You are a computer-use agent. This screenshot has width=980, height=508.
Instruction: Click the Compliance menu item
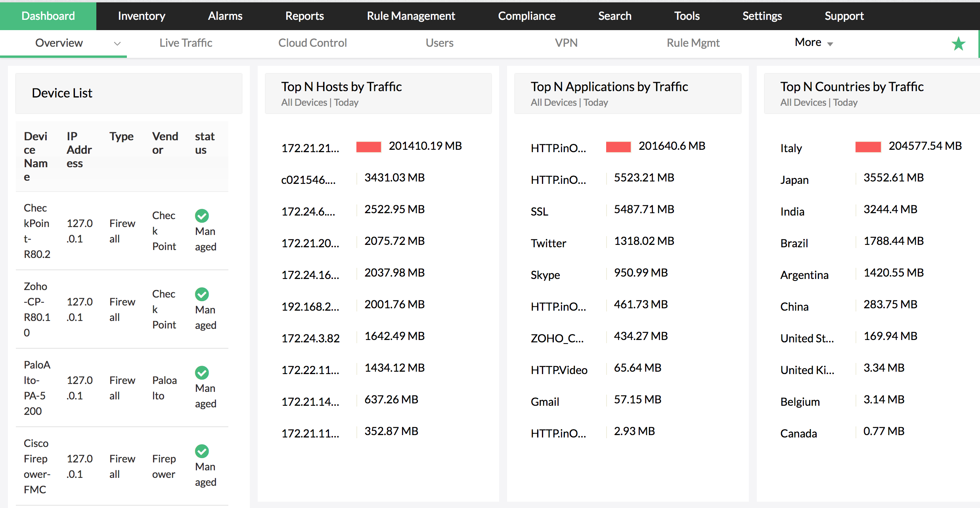[x=526, y=16]
